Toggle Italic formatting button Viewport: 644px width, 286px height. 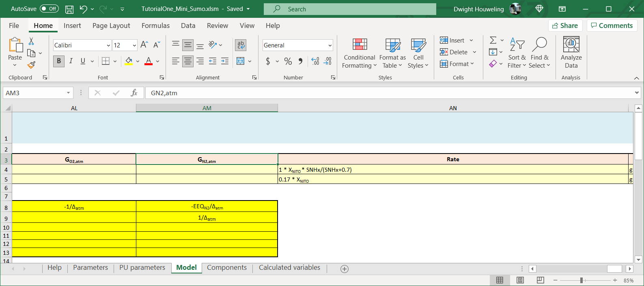click(x=71, y=61)
